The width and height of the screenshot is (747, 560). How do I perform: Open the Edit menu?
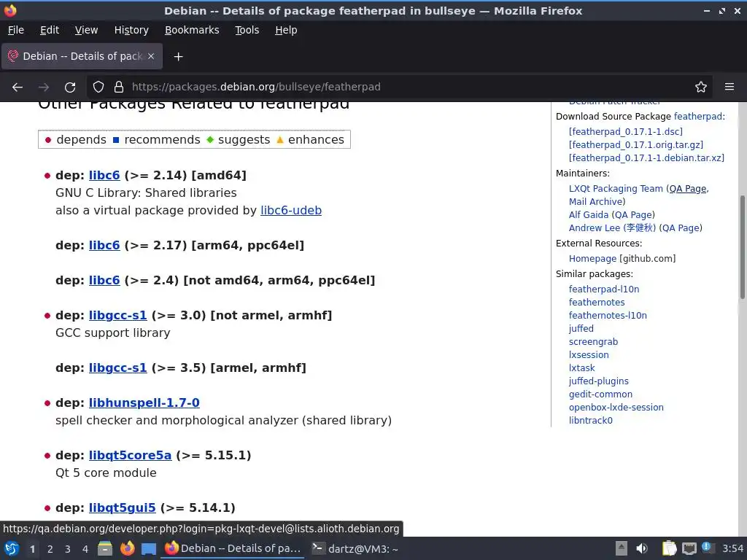click(x=50, y=30)
